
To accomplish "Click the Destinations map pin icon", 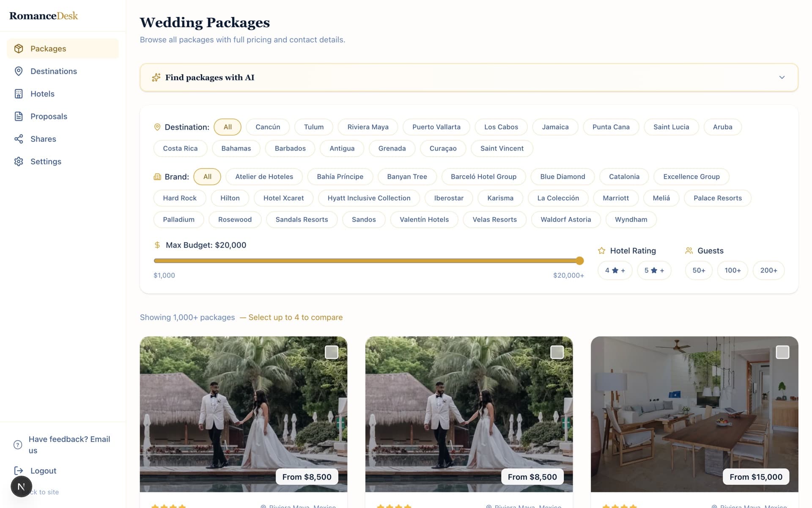I will [x=19, y=71].
